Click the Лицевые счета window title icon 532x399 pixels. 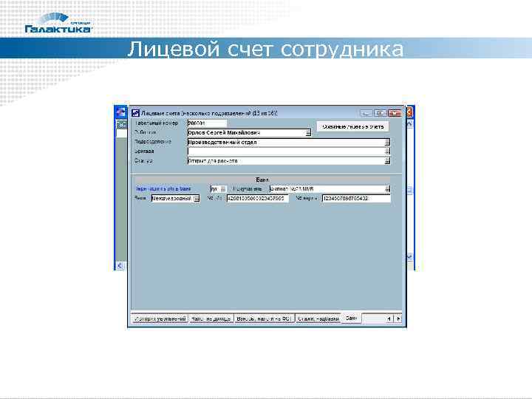[135, 113]
